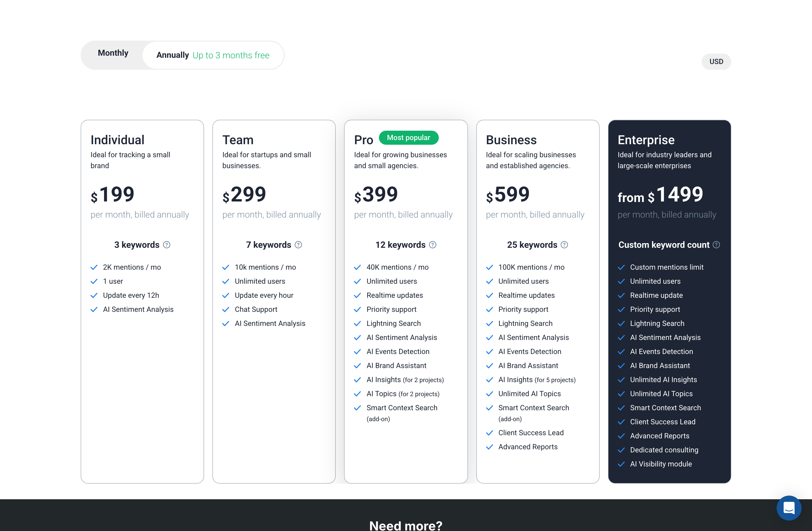
Task: Click 'Update every hour' feature
Action: click(264, 295)
